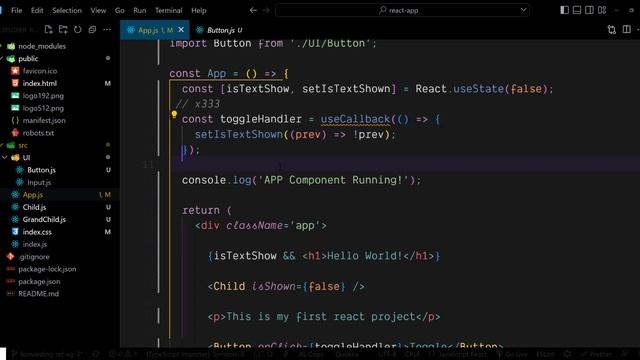Screen dimensions: 640x360
Task: Open .gitignore in the file tree
Action: pyautogui.click(x=34, y=257)
